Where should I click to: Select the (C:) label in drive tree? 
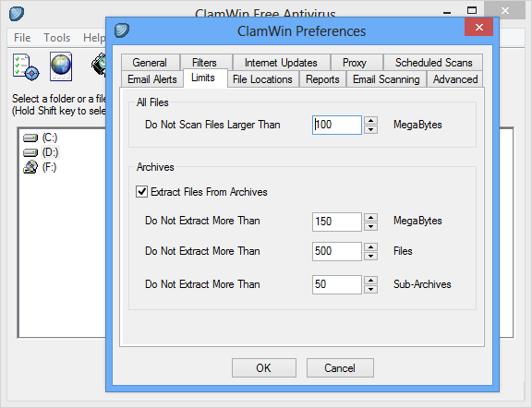[50, 138]
